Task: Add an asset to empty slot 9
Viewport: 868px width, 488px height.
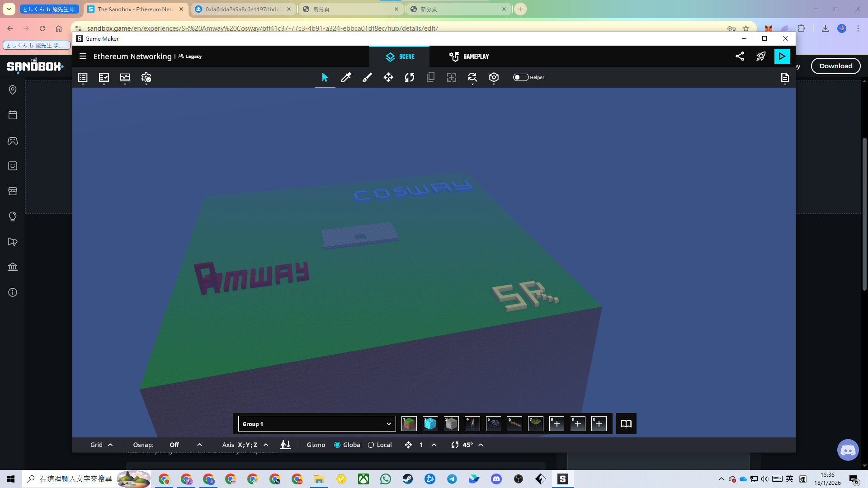Action: tap(578, 424)
